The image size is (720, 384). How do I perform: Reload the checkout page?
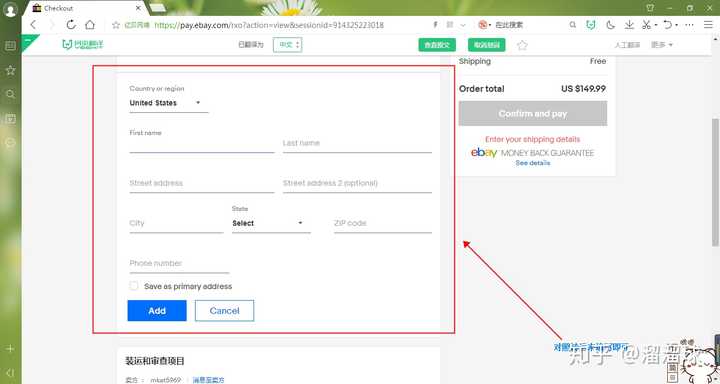click(71, 25)
